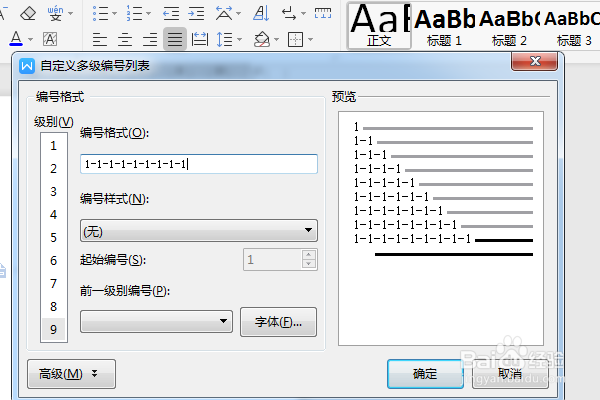This screenshot has width=600, height=400.
Task: Increase the 起始编号 spinner value
Action: pos(309,255)
